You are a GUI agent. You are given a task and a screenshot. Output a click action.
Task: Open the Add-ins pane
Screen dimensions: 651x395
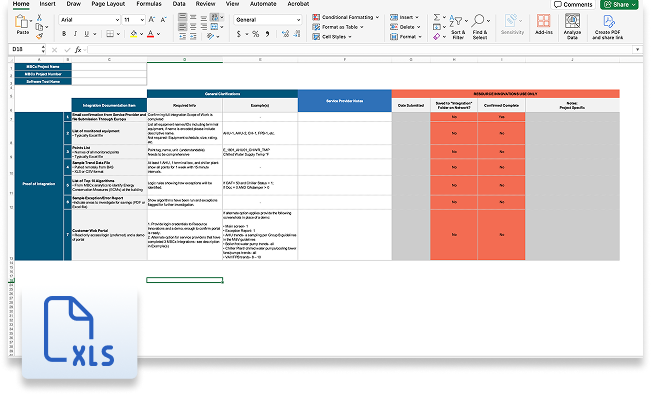click(543, 24)
